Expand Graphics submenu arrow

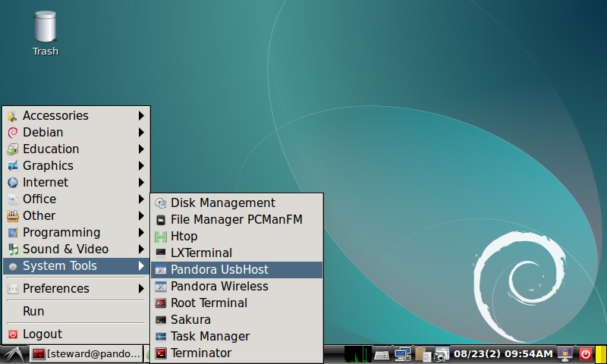click(141, 165)
